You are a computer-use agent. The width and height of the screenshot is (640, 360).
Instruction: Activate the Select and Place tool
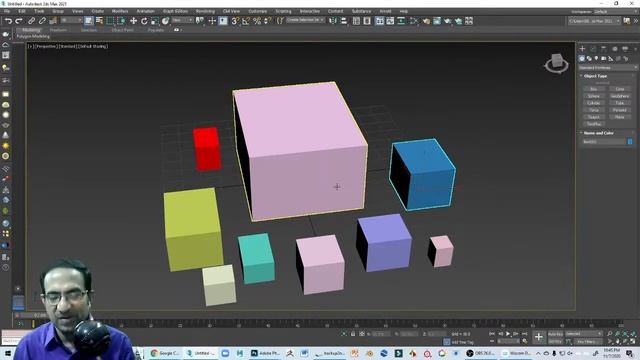click(x=165, y=21)
